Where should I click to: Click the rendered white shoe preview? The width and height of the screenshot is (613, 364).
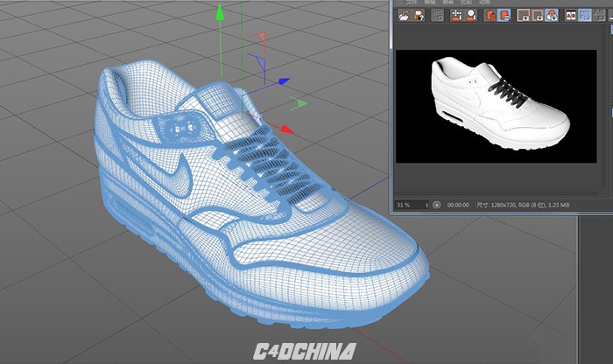(x=500, y=103)
